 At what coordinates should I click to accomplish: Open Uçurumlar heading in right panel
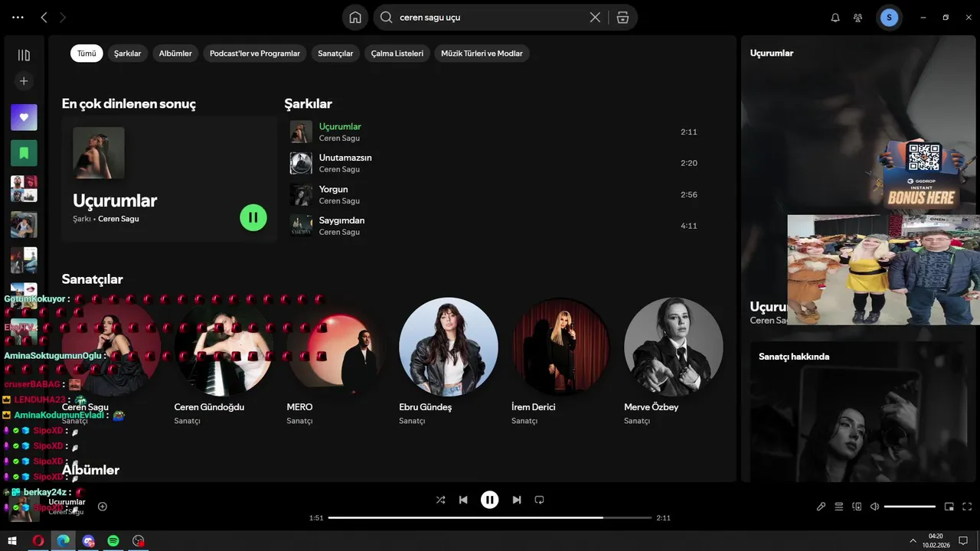pyautogui.click(x=772, y=54)
